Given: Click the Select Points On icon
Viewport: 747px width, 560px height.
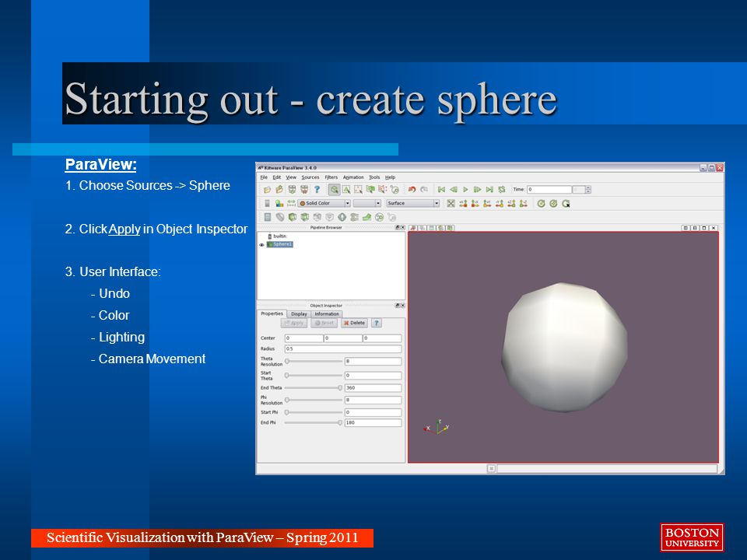Looking at the screenshot, I should pyautogui.click(x=358, y=190).
